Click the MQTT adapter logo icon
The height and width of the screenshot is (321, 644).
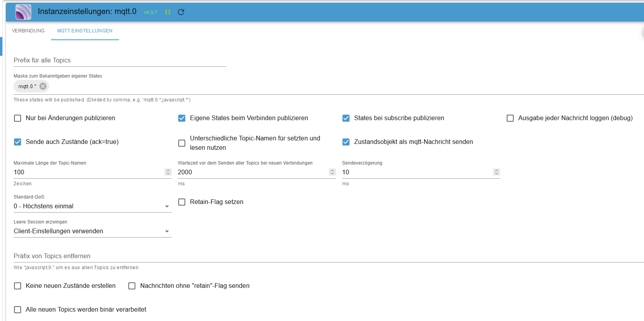pos(23,12)
